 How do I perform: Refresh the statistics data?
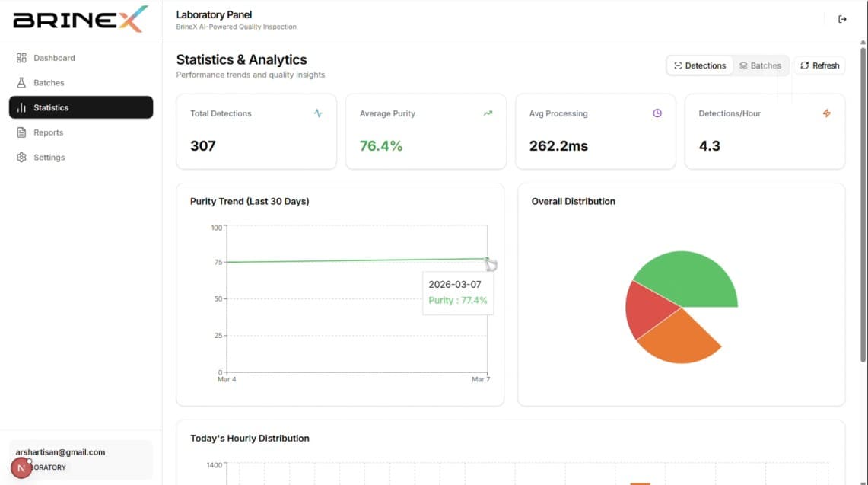click(x=819, y=65)
